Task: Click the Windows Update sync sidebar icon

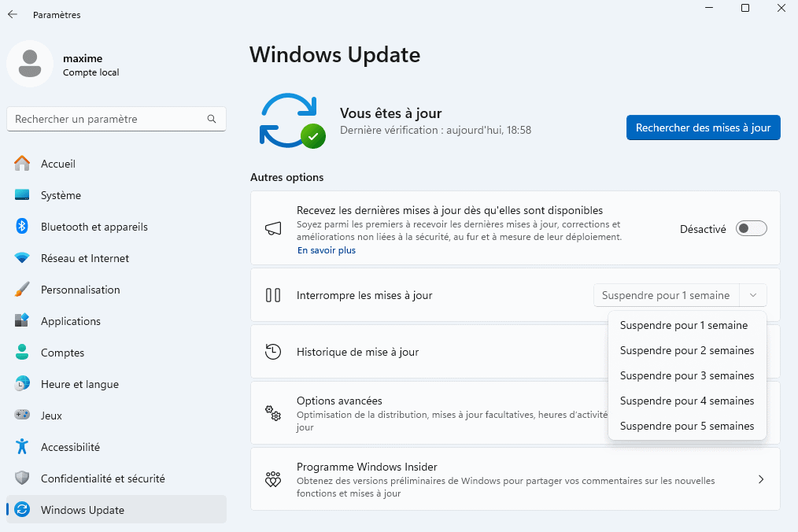Action: pyautogui.click(x=22, y=509)
